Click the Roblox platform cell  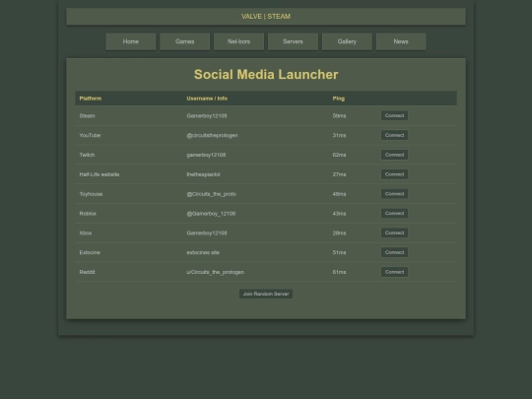tap(88, 214)
